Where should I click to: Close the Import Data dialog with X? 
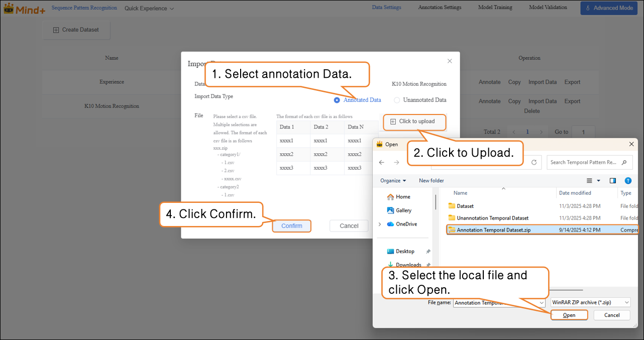click(x=450, y=61)
